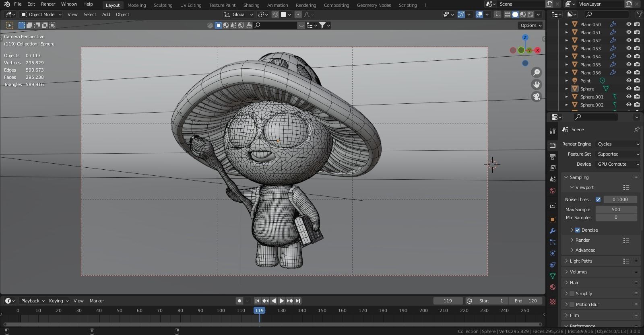
Task: Click the End frame 120 field
Action: pyautogui.click(x=526, y=301)
